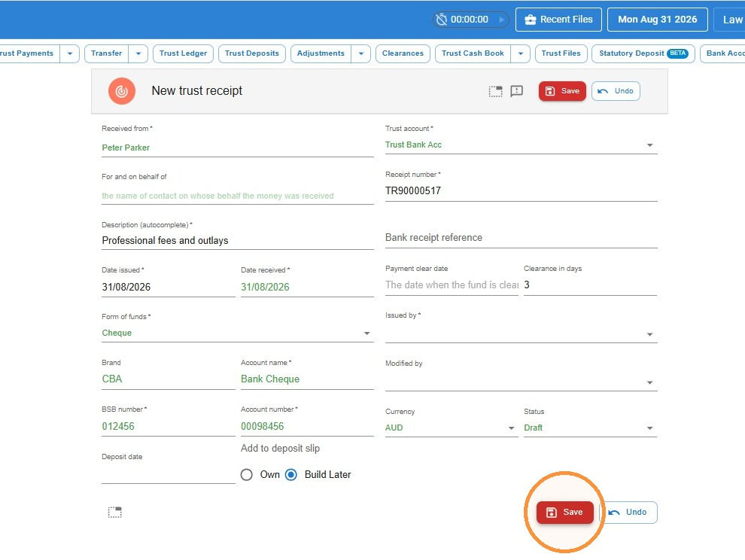Viewport: 745px width, 560px height.
Task: Expand the Trust Cash Book dropdown arrow
Action: pyautogui.click(x=521, y=53)
